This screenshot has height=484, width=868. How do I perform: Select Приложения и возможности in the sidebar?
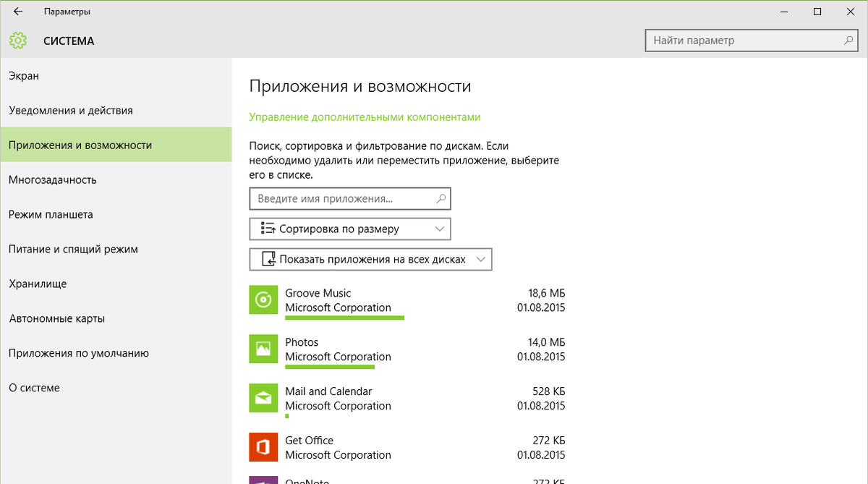[116, 145]
